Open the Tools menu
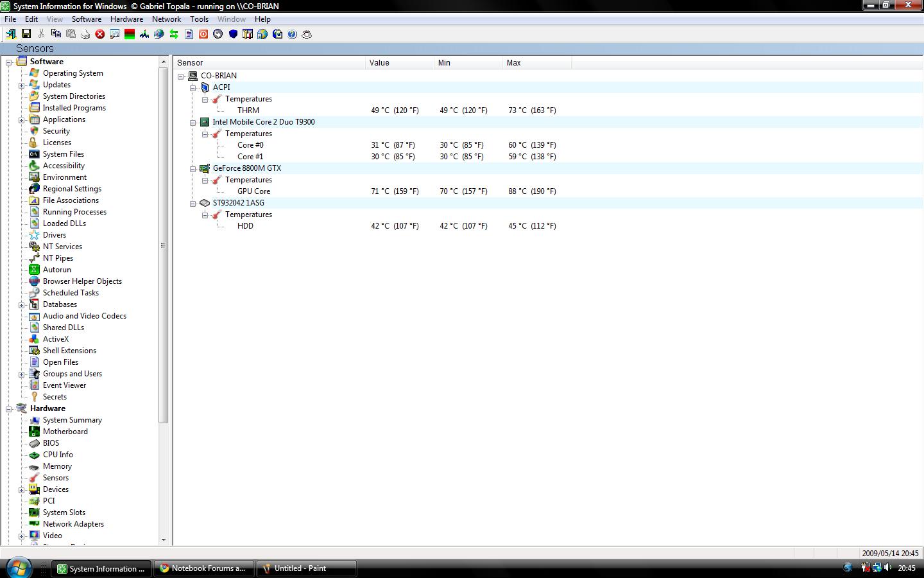 (x=199, y=19)
